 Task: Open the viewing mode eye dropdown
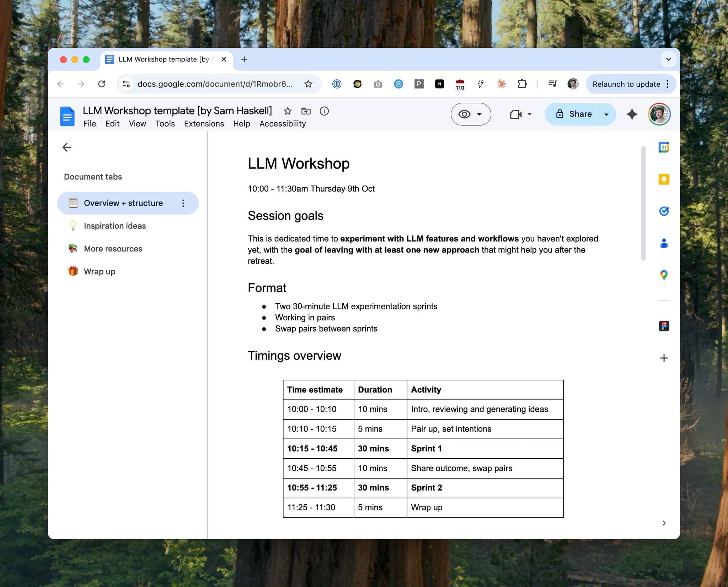click(x=471, y=114)
